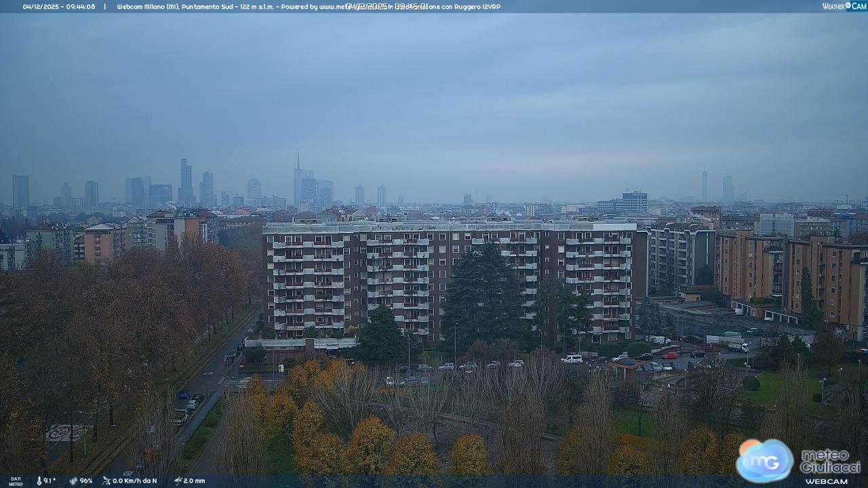Click the rainfall umbrella icon
Screen dimensions: 868x488
tap(178, 481)
